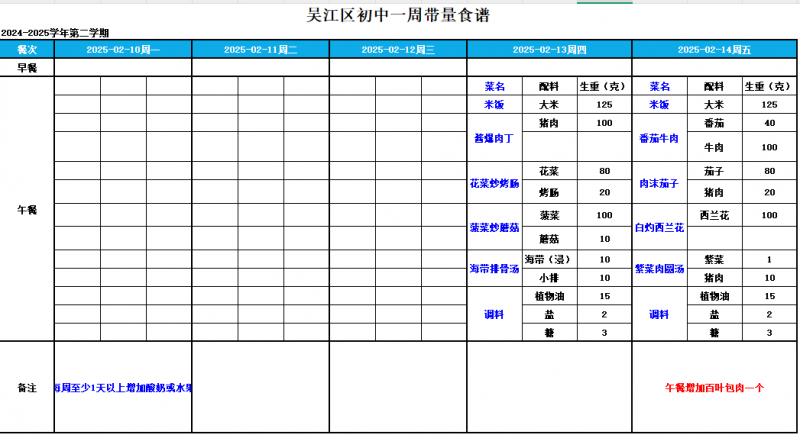Select the 2025-02-11周二 header cell
Screen dimensions: 800x438
(260, 49)
